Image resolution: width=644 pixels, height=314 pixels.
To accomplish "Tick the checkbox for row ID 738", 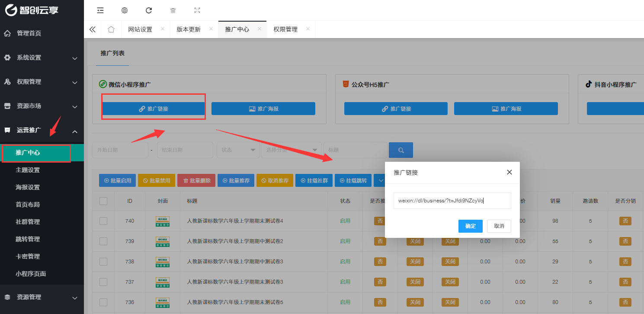I will 103,262.
